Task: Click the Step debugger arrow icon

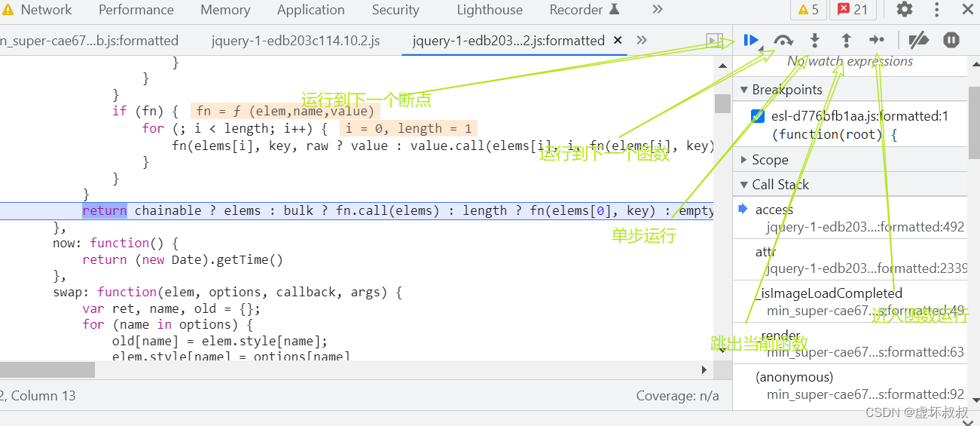Action: (877, 40)
